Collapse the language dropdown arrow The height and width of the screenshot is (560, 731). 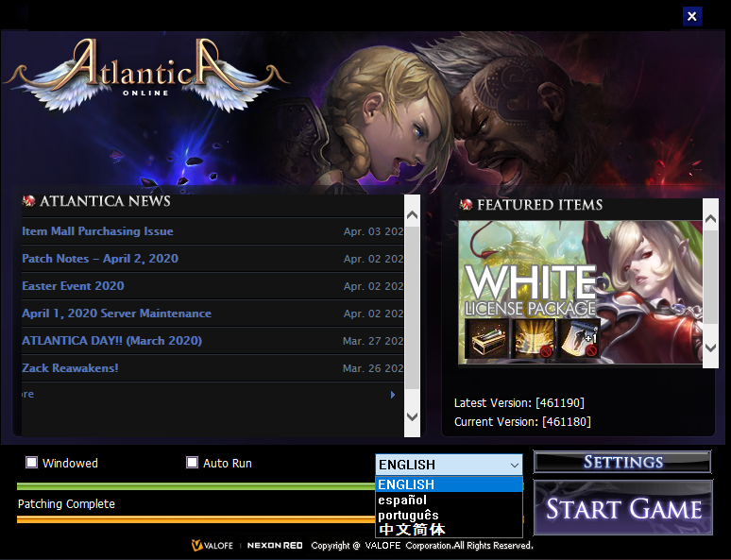[x=514, y=465]
